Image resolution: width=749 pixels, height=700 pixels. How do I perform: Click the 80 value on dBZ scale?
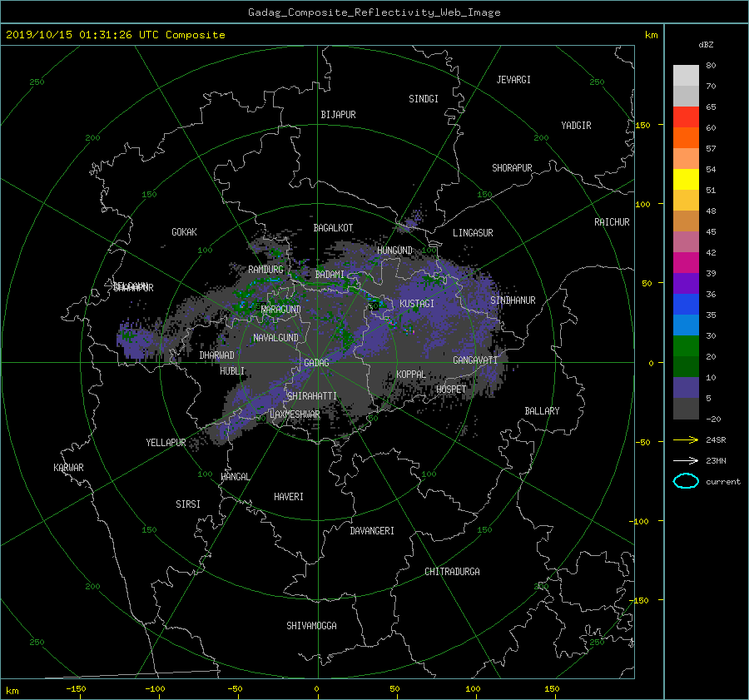pyautogui.click(x=711, y=66)
